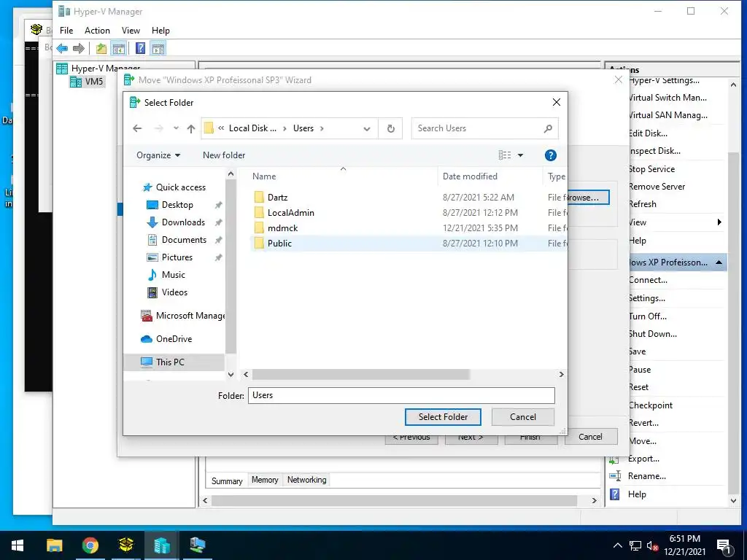Open the View menu
Image resolution: width=747 pixels, height=560 pixels.
point(131,31)
